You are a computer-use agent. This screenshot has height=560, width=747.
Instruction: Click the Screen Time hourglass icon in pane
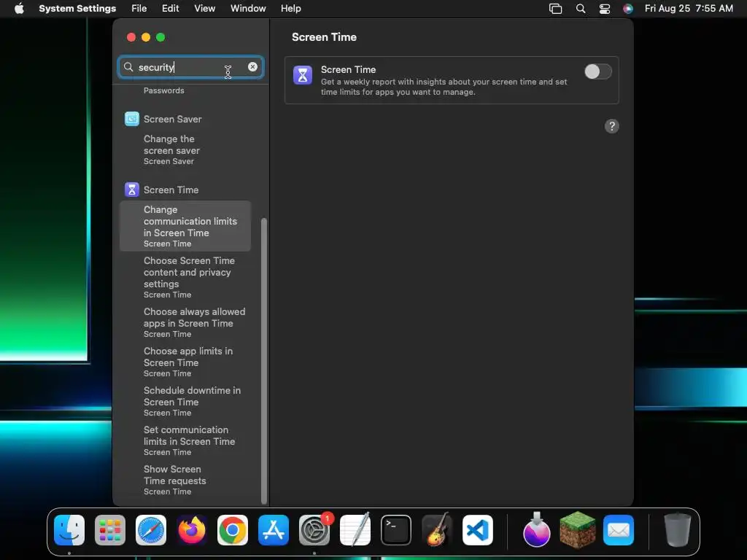tap(303, 75)
